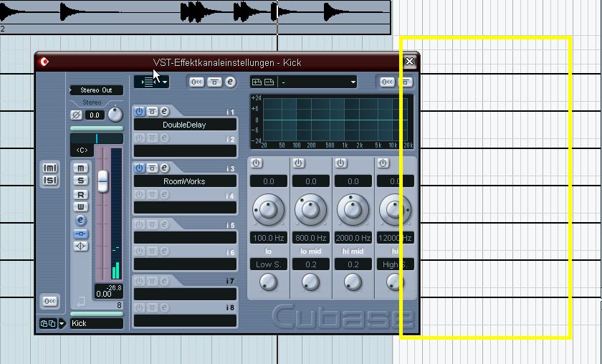This screenshot has width=602, height=364.
Task: Bypass all inserts using the button above slot i1
Action: (x=214, y=82)
